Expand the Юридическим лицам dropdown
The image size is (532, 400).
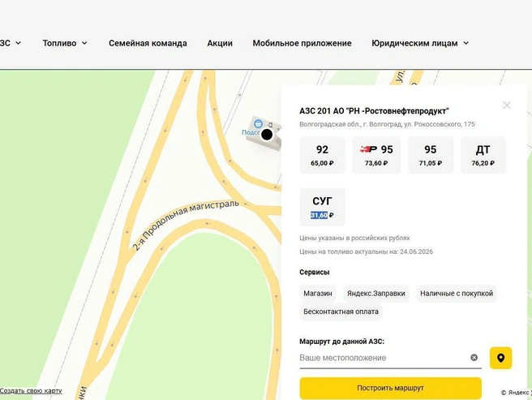click(420, 43)
